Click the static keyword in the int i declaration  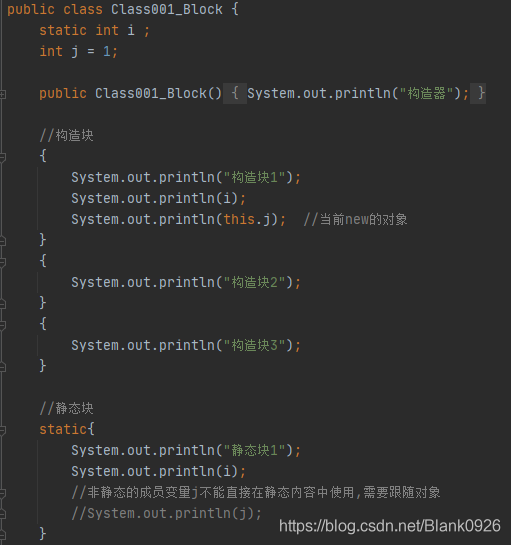63,30
